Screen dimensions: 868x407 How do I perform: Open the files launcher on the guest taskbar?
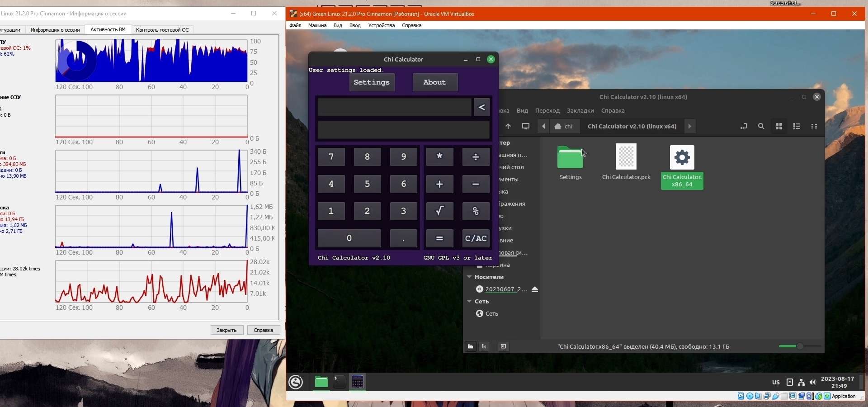[321, 382]
